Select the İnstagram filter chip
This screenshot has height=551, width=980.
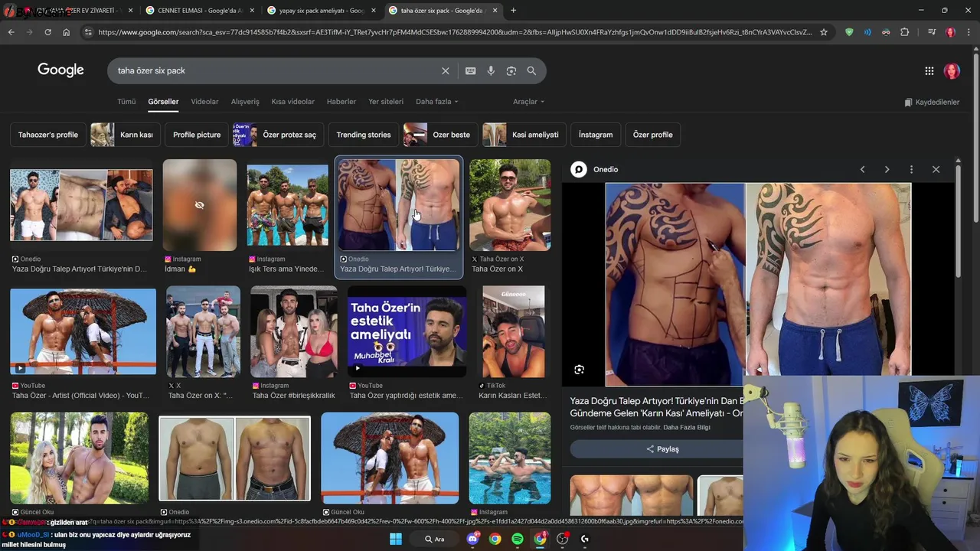coord(596,135)
